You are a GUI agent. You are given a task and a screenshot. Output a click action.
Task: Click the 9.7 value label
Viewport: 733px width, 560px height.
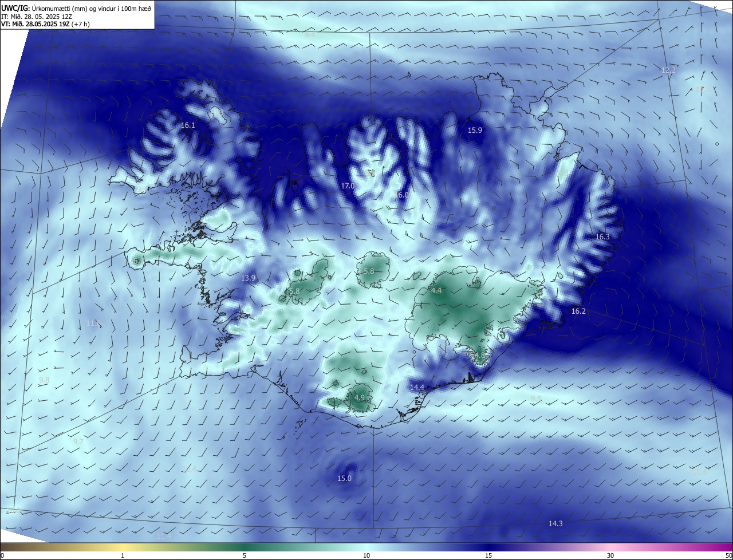click(x=78, y=441)
